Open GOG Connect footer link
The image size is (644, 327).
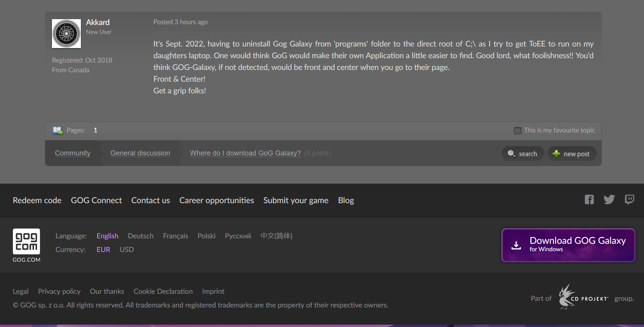tap(97, 200)
